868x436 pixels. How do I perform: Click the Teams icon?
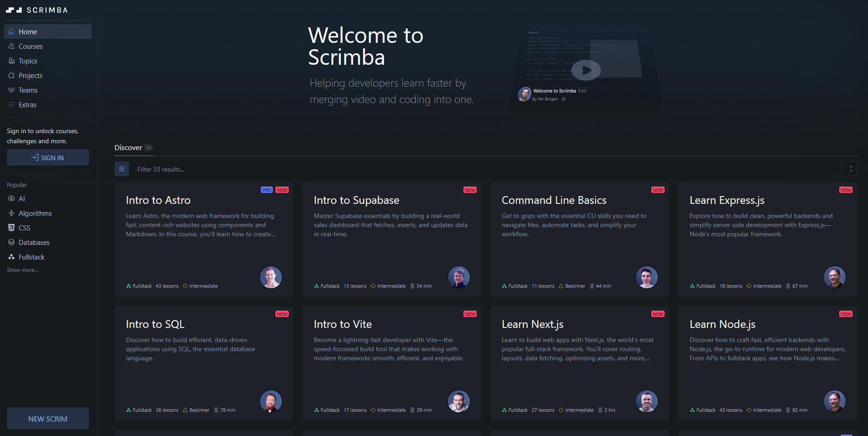pyautogui.click(x=11, y=90)
